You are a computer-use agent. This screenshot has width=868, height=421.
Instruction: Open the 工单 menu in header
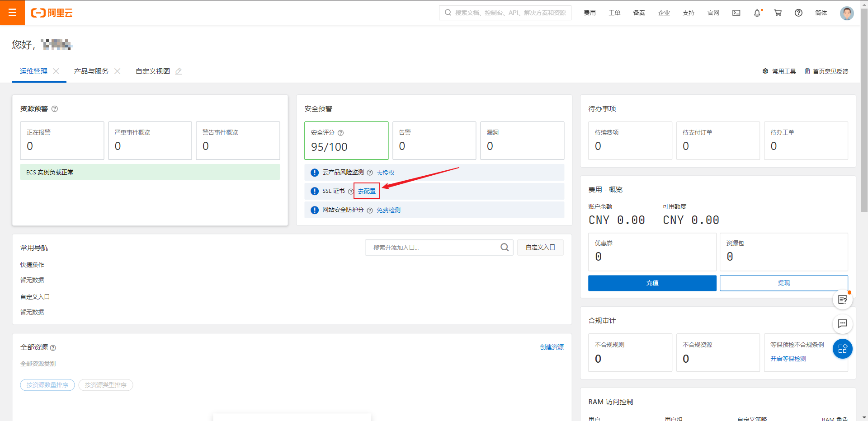(x=614, y=13)
